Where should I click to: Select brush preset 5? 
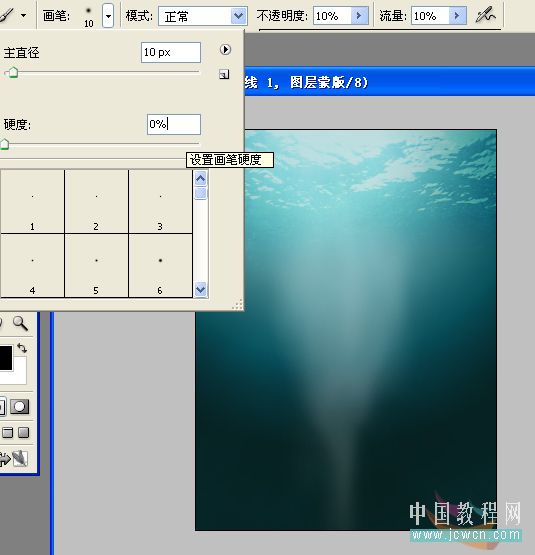96,265
